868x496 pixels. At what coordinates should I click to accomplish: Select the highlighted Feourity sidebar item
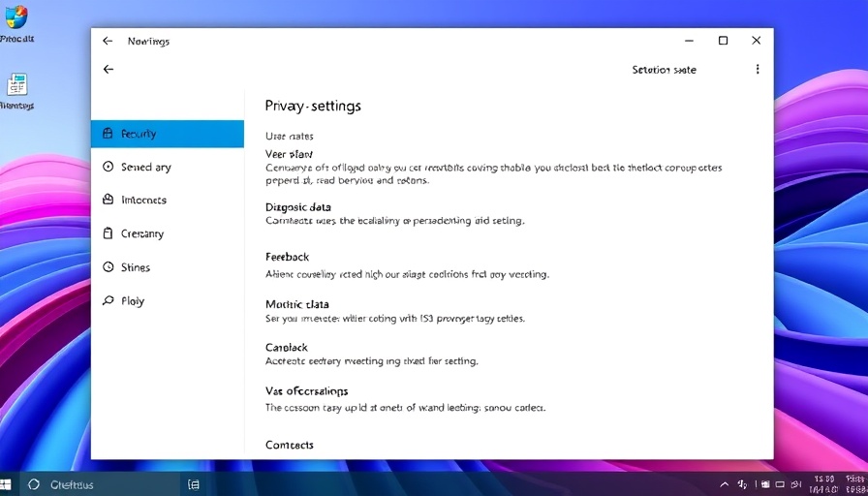coord(168,134)
